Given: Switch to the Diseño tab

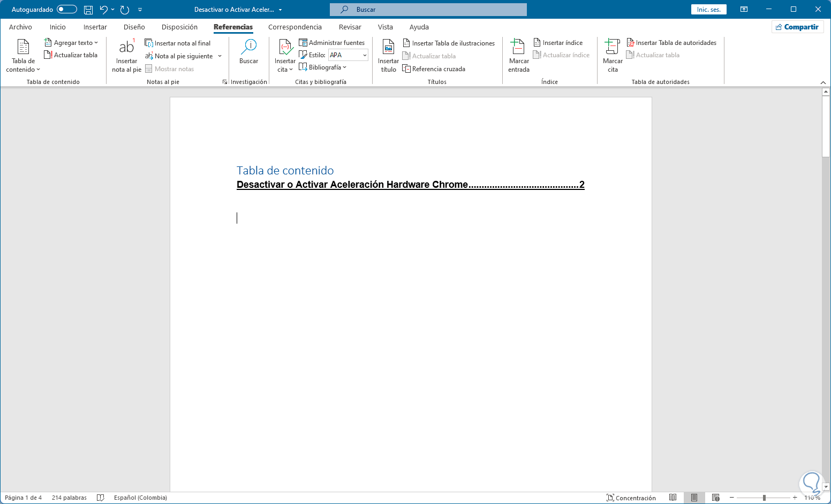Looking at the screenshot, I should point(134,27).
